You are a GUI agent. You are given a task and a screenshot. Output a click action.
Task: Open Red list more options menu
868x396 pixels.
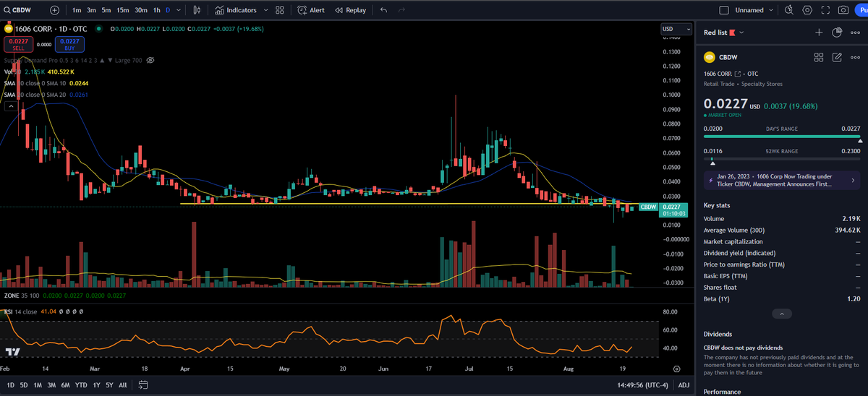point(856,33)
